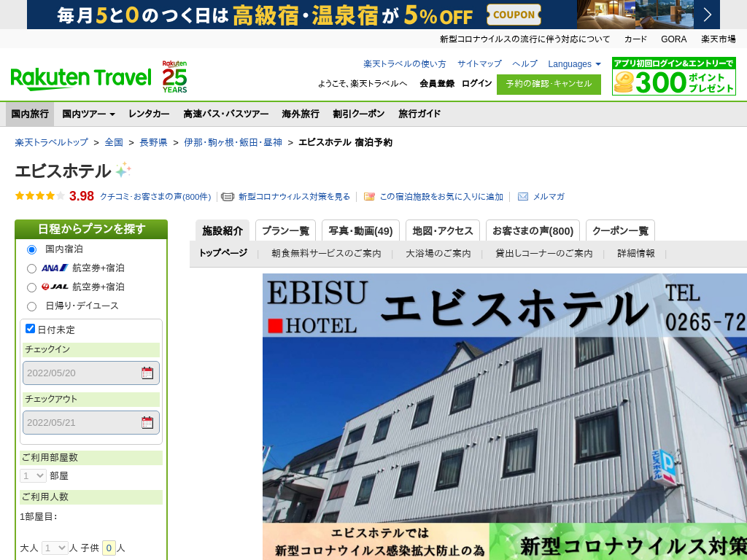Click the 全国 breadcrumb link

click(114, 142)
